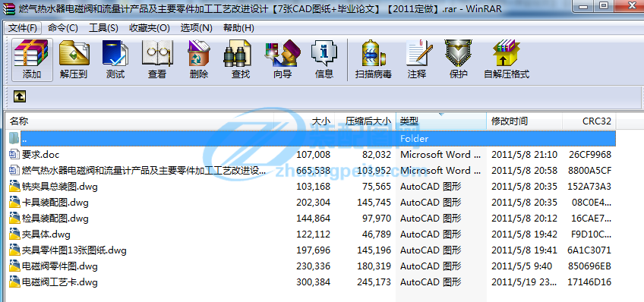This screenshot has width=644, height=302.
Task: Select the 铣夹具总装图.dwg file
Action: coord(59,187)
